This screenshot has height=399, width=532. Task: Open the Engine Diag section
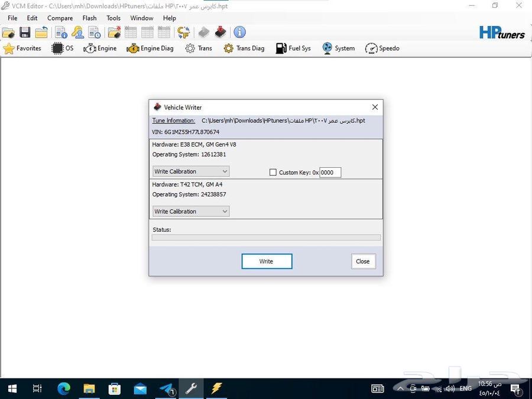(150, 48)
